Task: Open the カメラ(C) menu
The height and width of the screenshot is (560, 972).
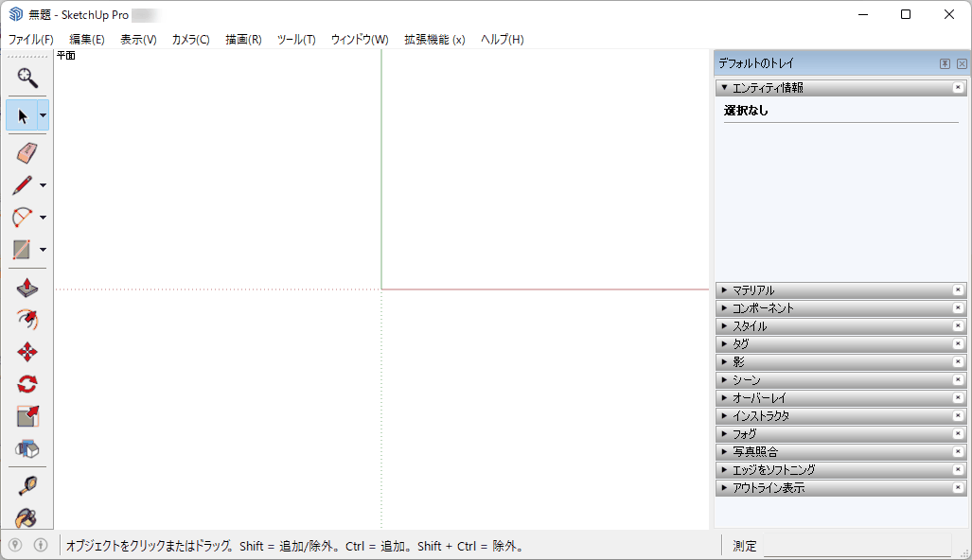Action: (190, 40)
